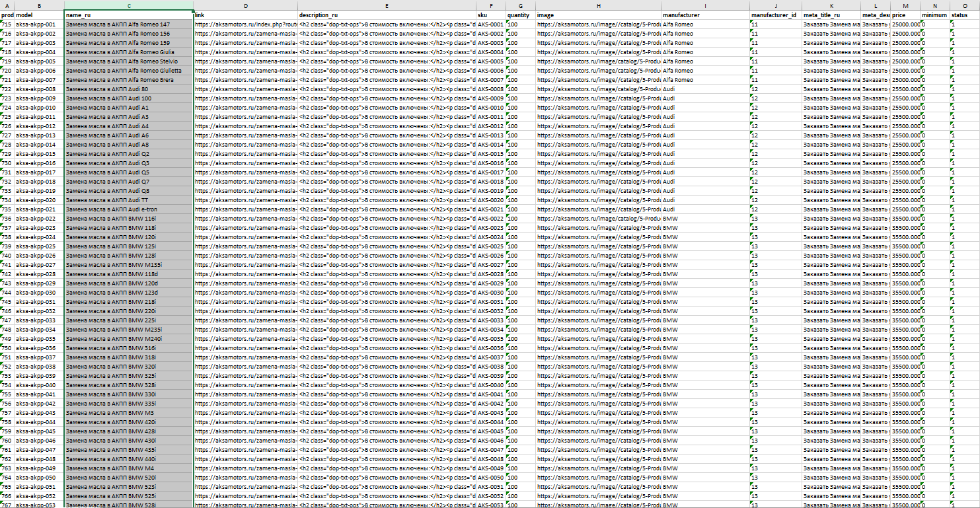980x508 pixels.
Task: Click the 'quantity' header cell
Action: (521, 15)
